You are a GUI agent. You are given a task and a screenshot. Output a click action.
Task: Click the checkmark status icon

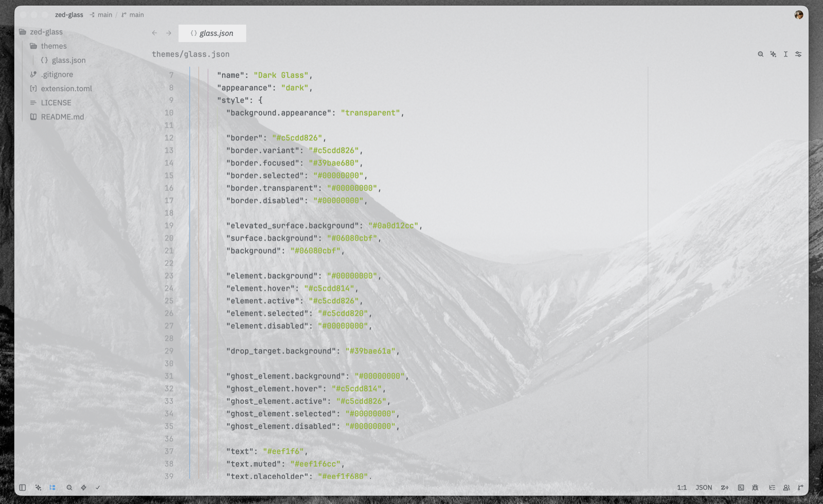click(98, 488)
